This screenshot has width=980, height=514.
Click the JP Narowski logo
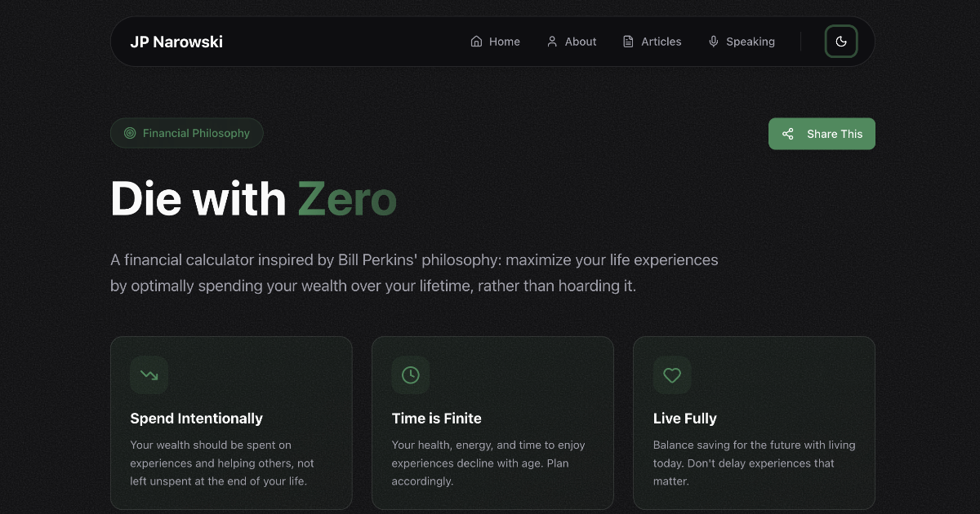tap(176, 41)
